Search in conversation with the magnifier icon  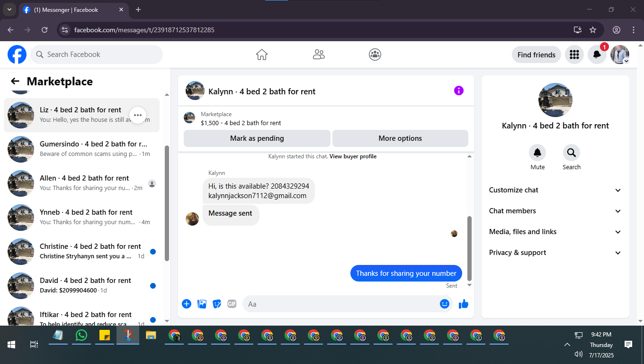pos(572,153)
